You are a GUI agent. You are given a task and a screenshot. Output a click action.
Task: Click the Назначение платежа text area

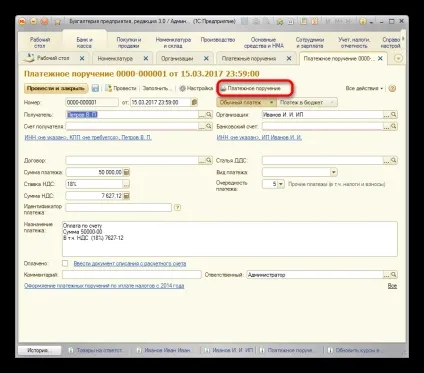click(230, 239)
